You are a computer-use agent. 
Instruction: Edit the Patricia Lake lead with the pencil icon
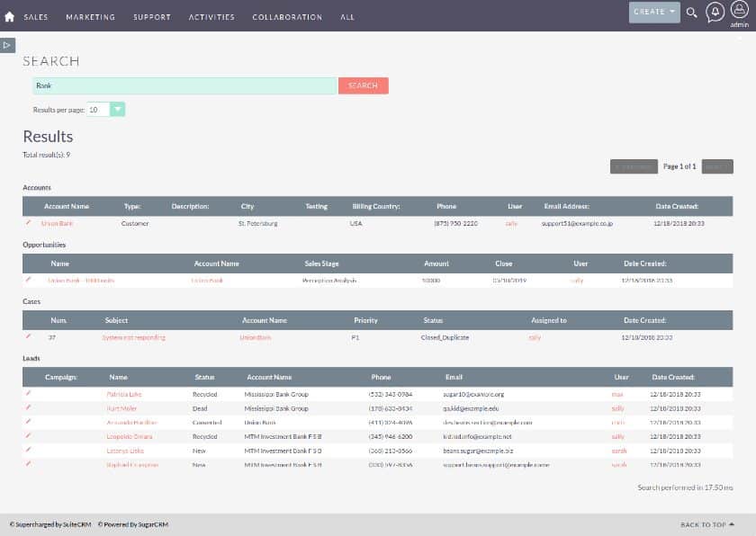tap(29, 393)
